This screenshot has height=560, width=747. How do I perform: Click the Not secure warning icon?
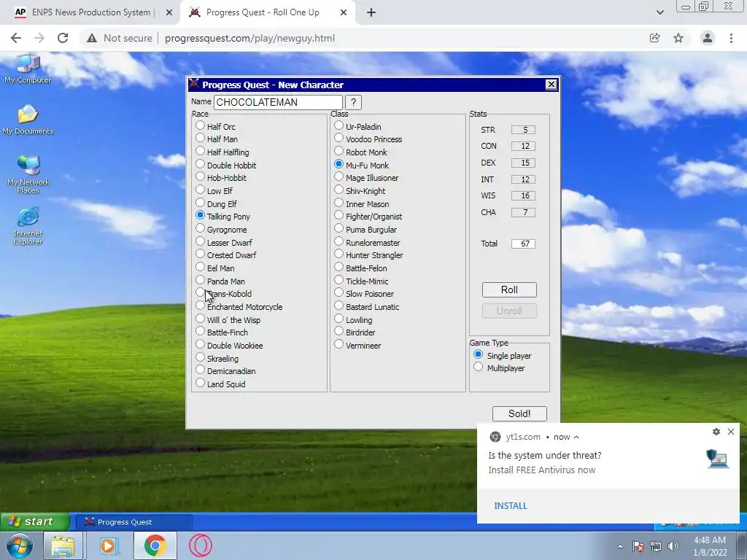coord(92,38)
